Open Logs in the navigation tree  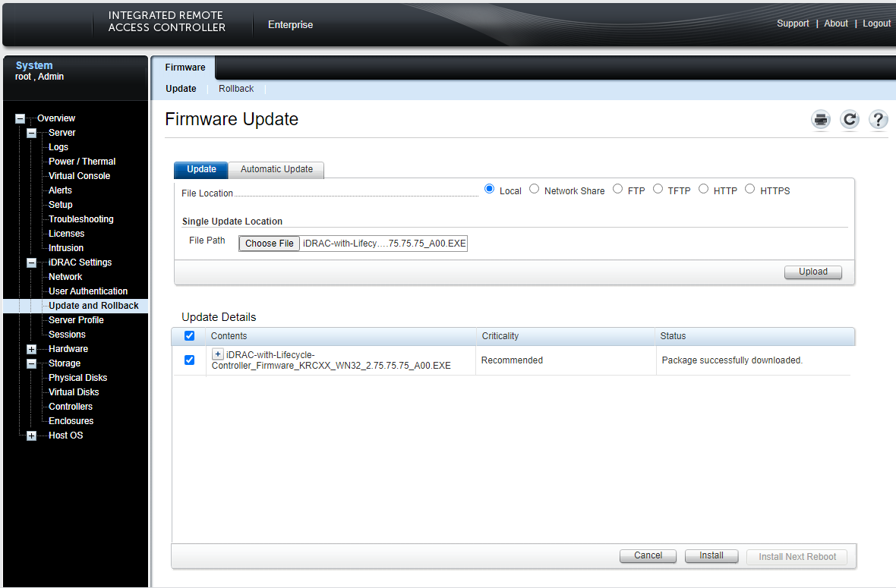[58, 146]
